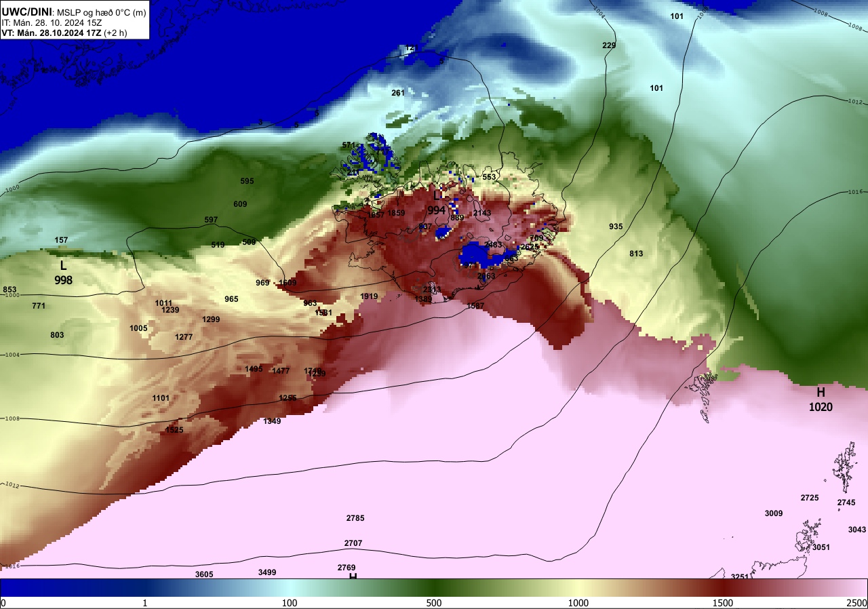
Task: Click the value 1919 south of Iceland
Action: (x=369, y=296)
